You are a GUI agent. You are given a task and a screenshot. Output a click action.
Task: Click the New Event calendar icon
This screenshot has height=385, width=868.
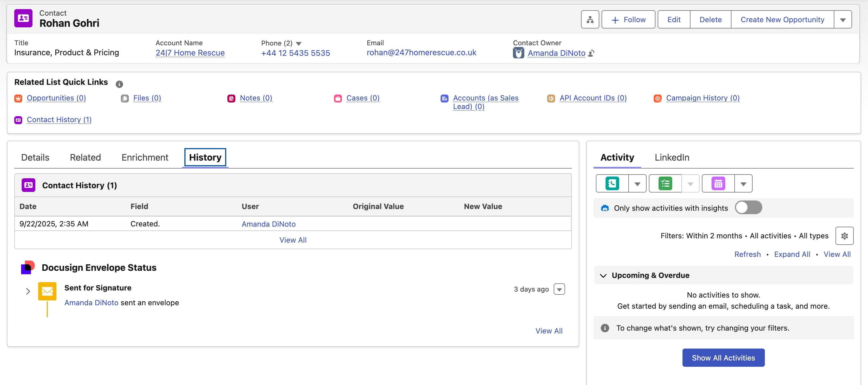(x=718, y=184)
